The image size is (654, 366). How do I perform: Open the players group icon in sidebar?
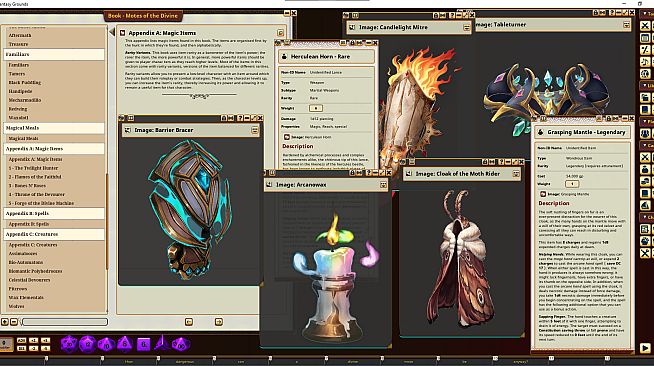click(645, 133)
